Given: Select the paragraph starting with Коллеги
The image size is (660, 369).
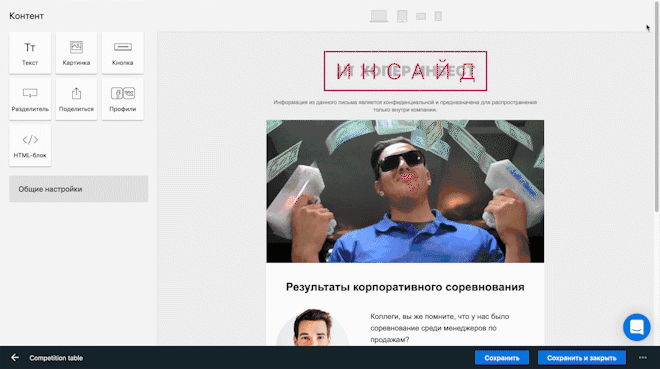Looking at the screenshot, I should click(440, 328).
